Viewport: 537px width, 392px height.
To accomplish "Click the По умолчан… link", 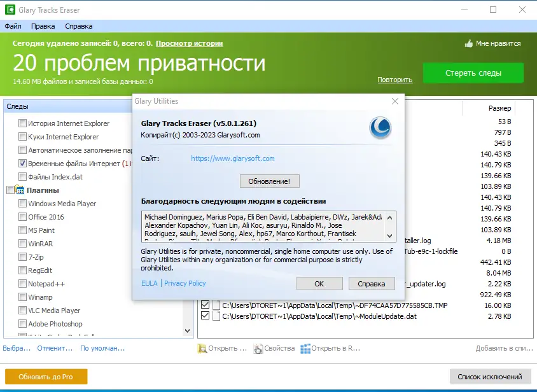I will coord(102,348).
